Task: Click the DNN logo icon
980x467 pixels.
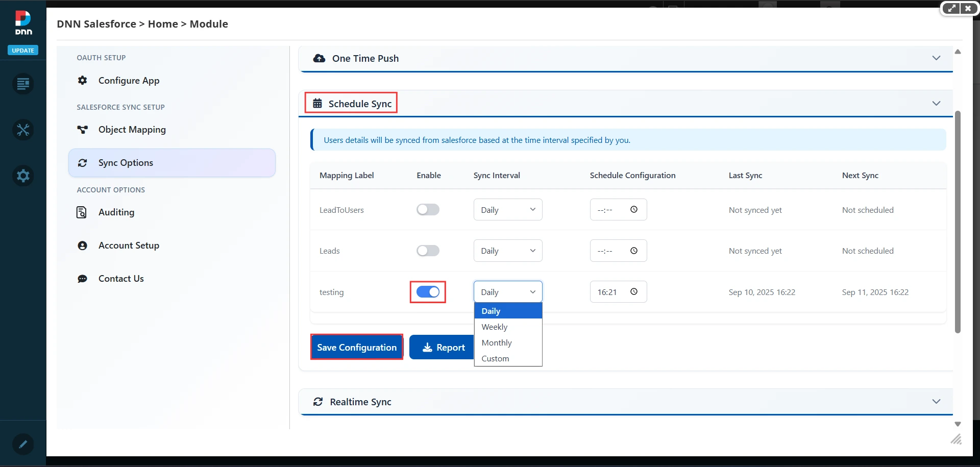Action: point(23,22)
